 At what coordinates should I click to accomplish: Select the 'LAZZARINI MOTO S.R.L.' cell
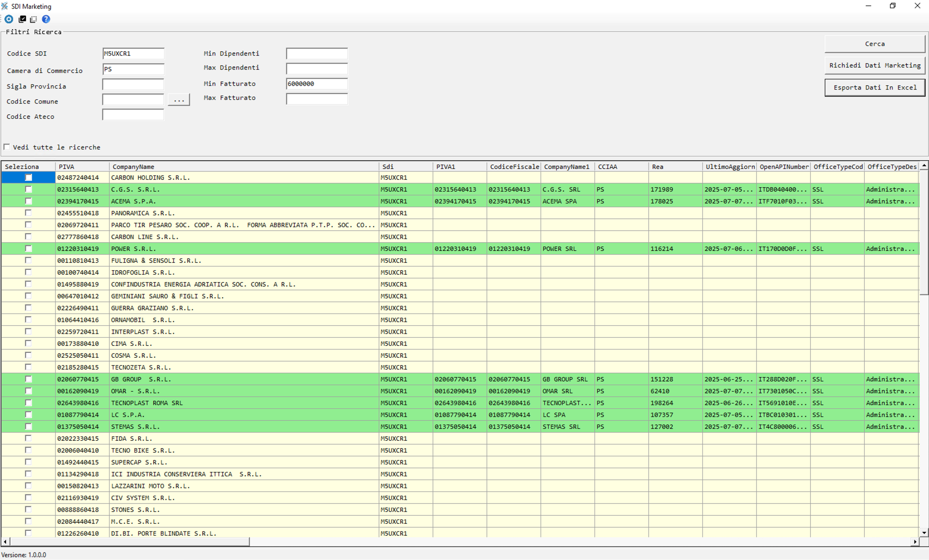tap(244, 486)
